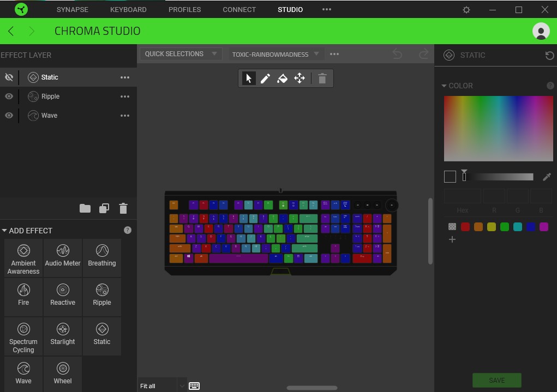
Task: Click the redo arrow
Action: coord(423,54)
